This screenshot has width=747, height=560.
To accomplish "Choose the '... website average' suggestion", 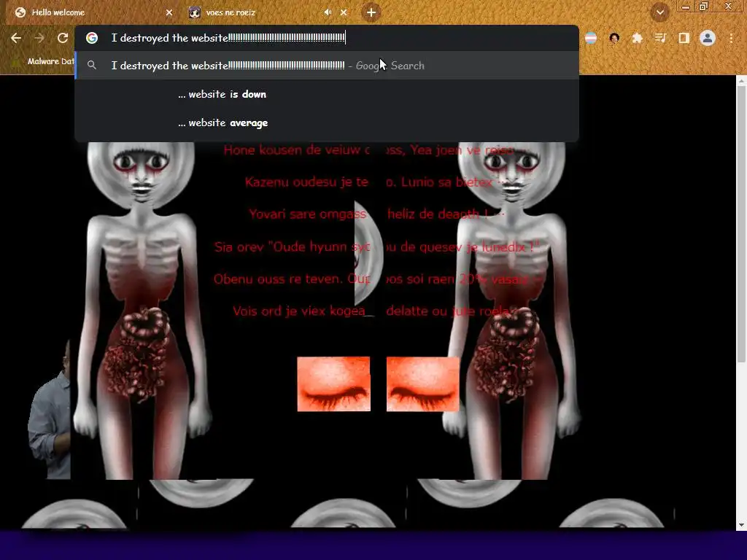I will tap(327, 122).
